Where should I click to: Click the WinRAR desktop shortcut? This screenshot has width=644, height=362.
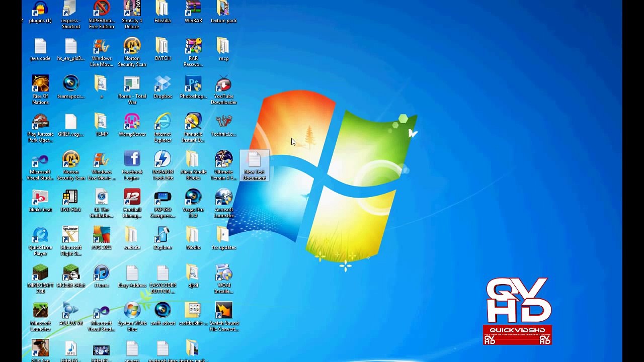pos(193,12)
